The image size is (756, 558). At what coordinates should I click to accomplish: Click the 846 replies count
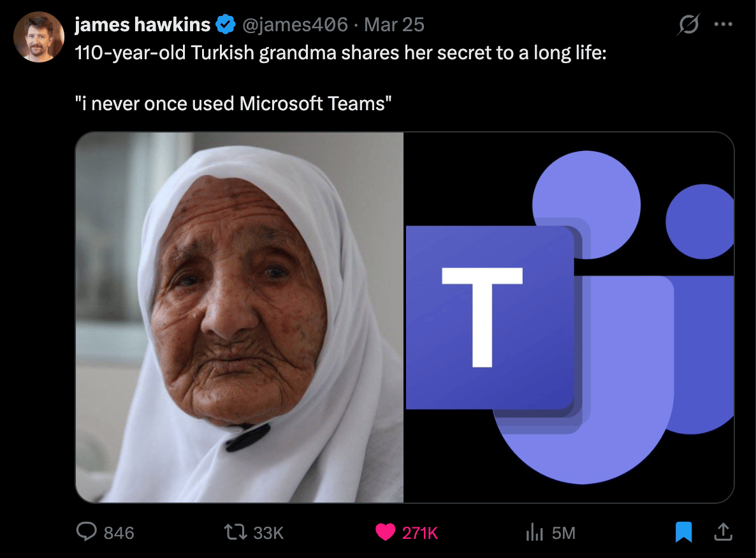click(119, 533)
